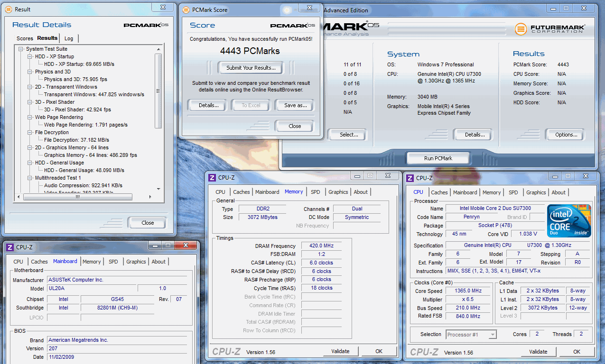
Task: Click the CPU Name Intel Mobile Core 2 Duo SU7300 field
Action: 495,209
